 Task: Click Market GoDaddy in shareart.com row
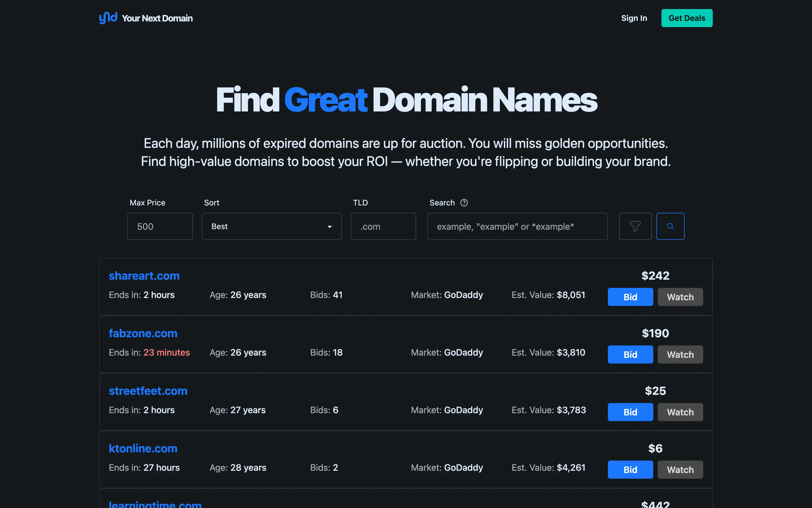447,295
